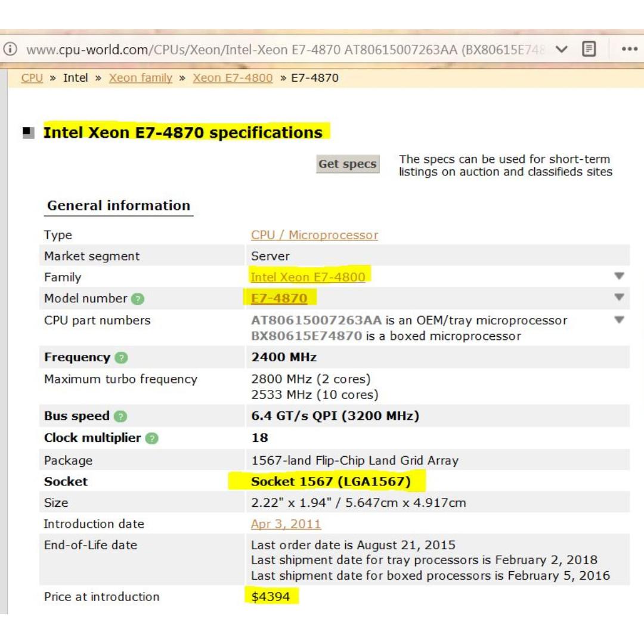Open the Intel Xeon E7-4800 family link

[x=308, y=277]
